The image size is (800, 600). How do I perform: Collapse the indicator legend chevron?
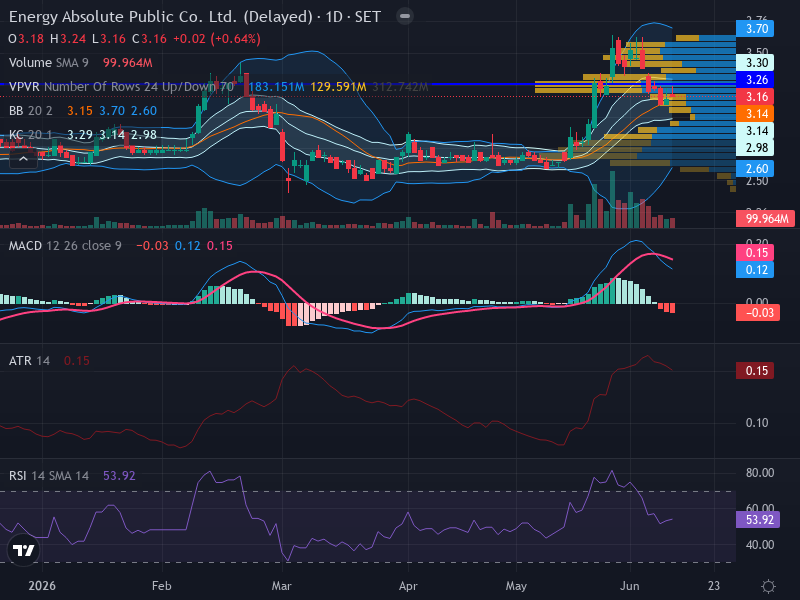point(23,159)
